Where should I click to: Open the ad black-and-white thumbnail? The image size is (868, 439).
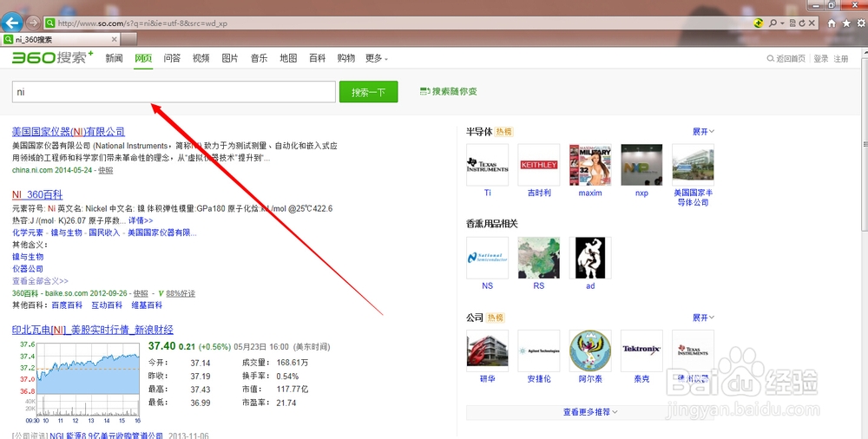click(x=590, y=258)
